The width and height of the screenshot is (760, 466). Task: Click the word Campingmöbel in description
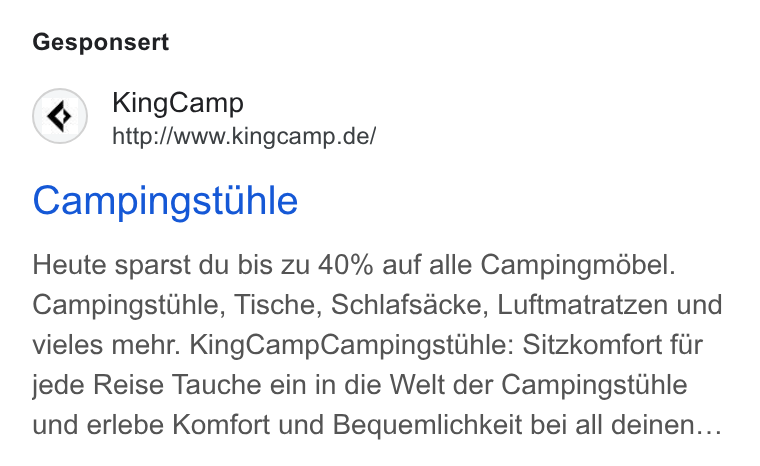tap(578, 266)
